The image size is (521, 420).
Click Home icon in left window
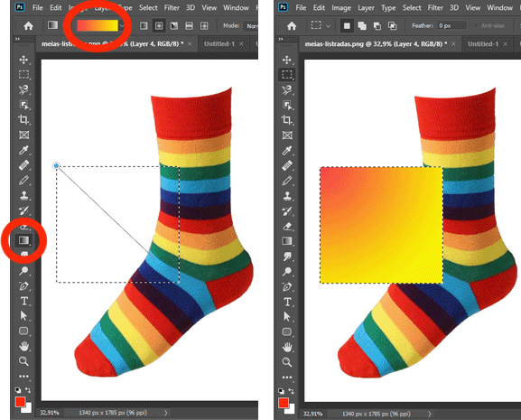click(x=28, y=25)
